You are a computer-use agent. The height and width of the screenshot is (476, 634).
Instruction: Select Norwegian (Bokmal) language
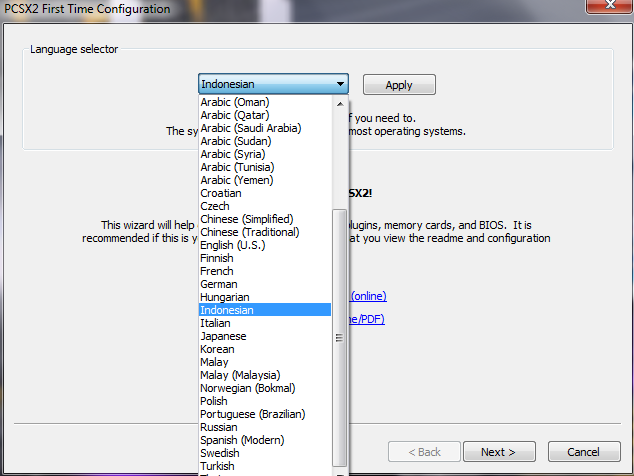coord(265,388)
